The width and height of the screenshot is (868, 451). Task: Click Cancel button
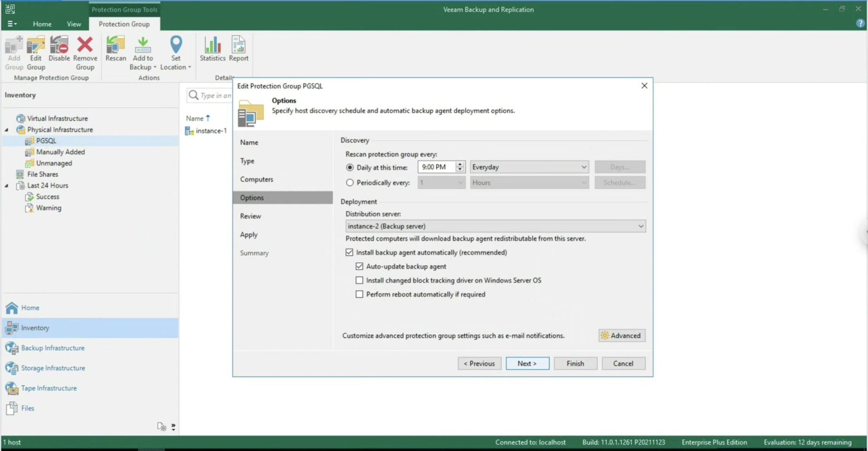click(x=624, y=363)
